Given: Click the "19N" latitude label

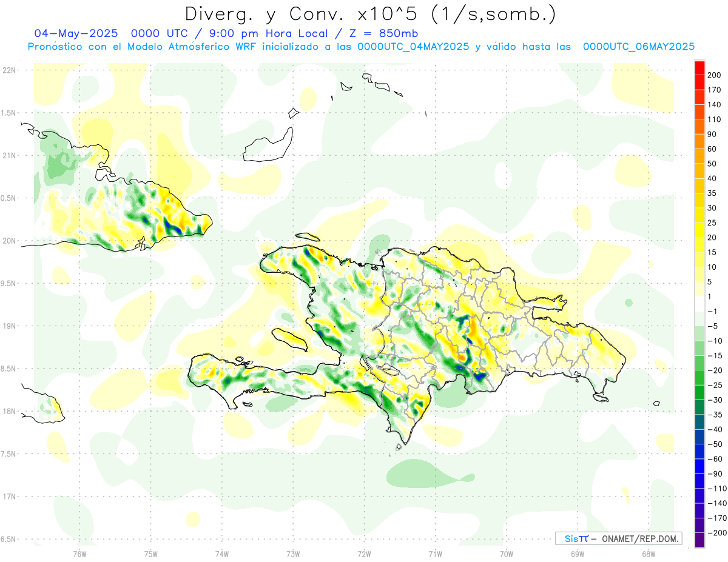Looking at the screenshot, I should (9, 326).
